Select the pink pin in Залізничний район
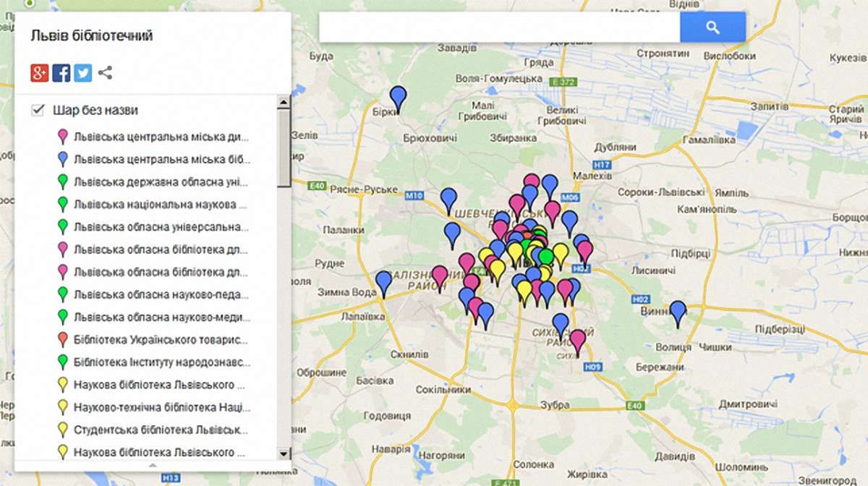Image resolution: width=868 pixels, height=486 pixels. pyautogui.click(x=440, y=278)
